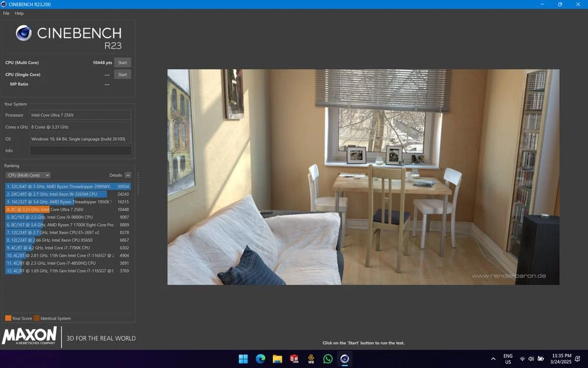Click the OS field showing Windows 10

tap(81, 139)
